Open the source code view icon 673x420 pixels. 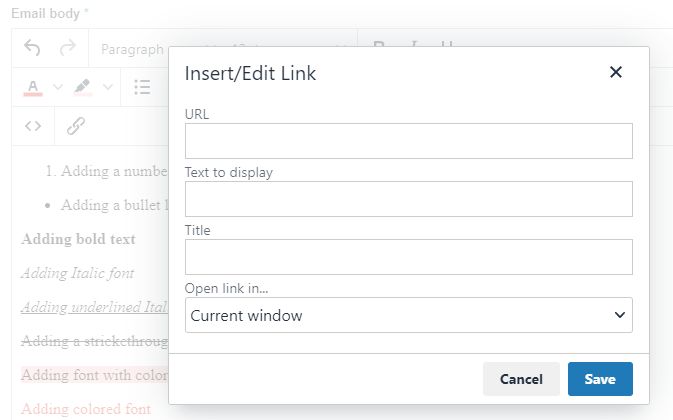[33, 126]
